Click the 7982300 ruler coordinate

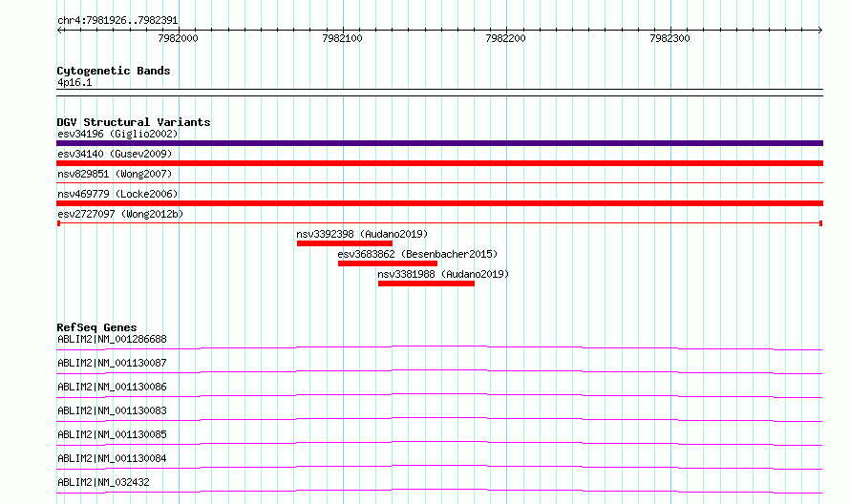(x=670, y=38)
